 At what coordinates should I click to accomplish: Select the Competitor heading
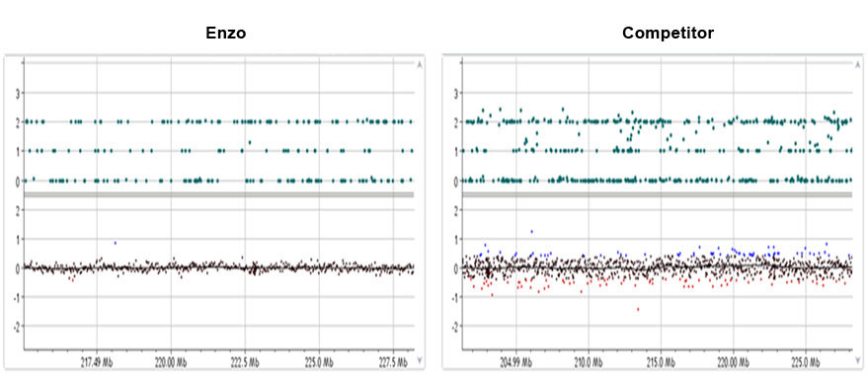click(669, 34)
